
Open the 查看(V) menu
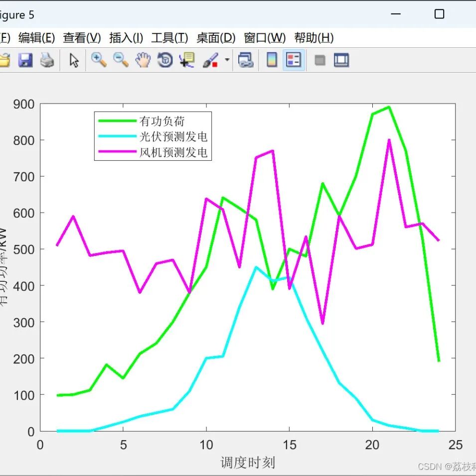click(82, 38)
